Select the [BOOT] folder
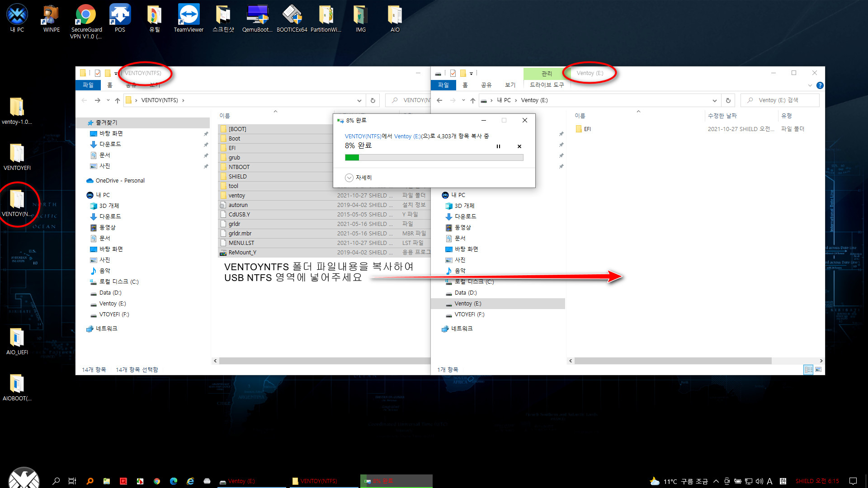 click(x=237, y=129)
